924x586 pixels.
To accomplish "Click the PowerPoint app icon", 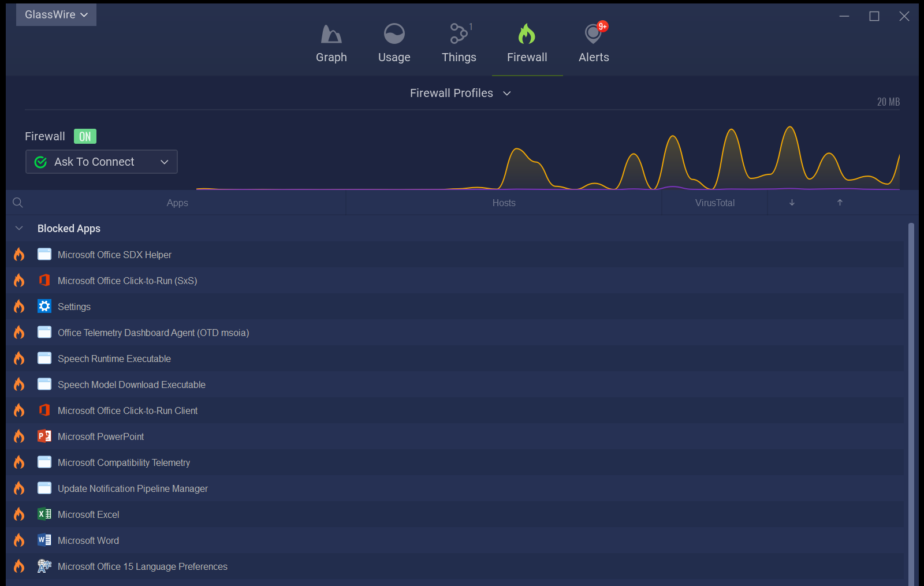I will pos(44,436).
